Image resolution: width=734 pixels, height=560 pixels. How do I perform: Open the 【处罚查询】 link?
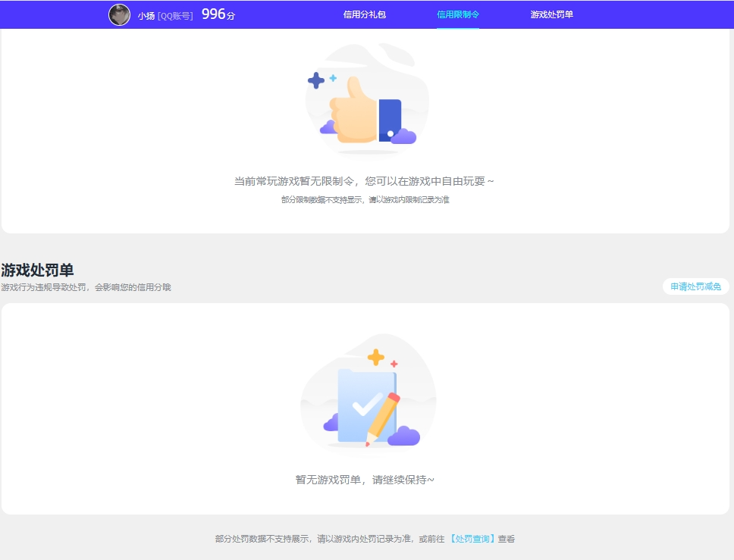(472, 539)
